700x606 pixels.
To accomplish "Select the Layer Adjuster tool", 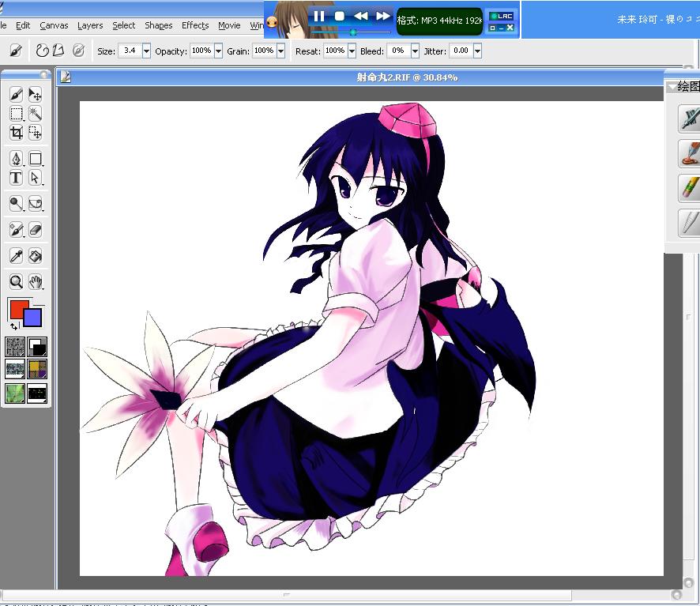I will (35, 94).
